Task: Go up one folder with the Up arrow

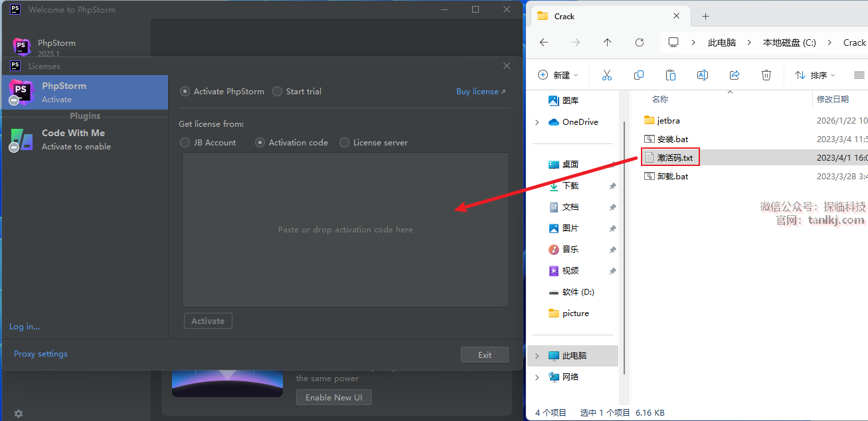Action: pos(607,42)
